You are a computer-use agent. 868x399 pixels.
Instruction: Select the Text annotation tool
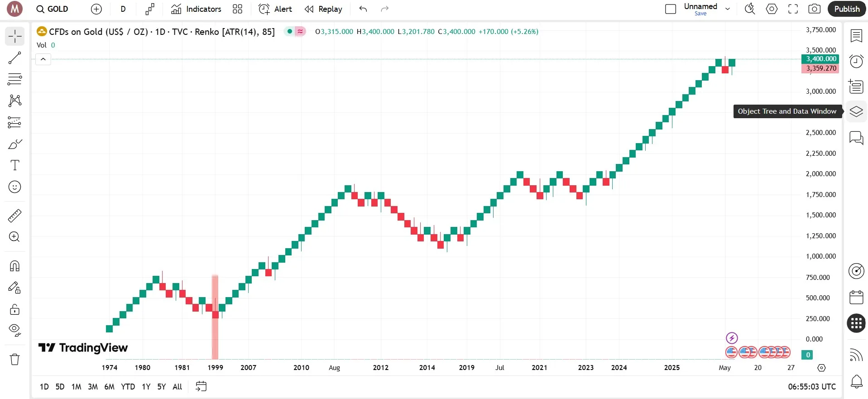click(14, 165)
